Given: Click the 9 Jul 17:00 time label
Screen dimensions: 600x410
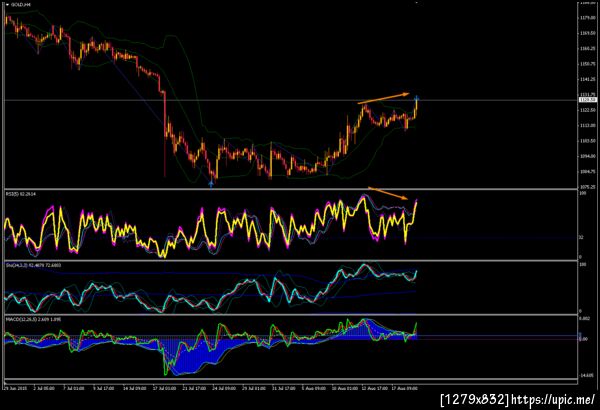Looking at the screenshot, I should tap(103, 388).
